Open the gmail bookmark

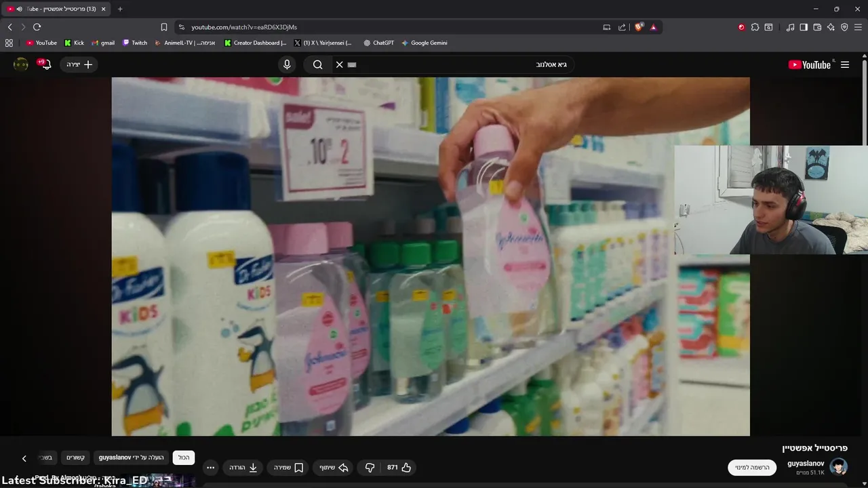click(x=103, y=43)
